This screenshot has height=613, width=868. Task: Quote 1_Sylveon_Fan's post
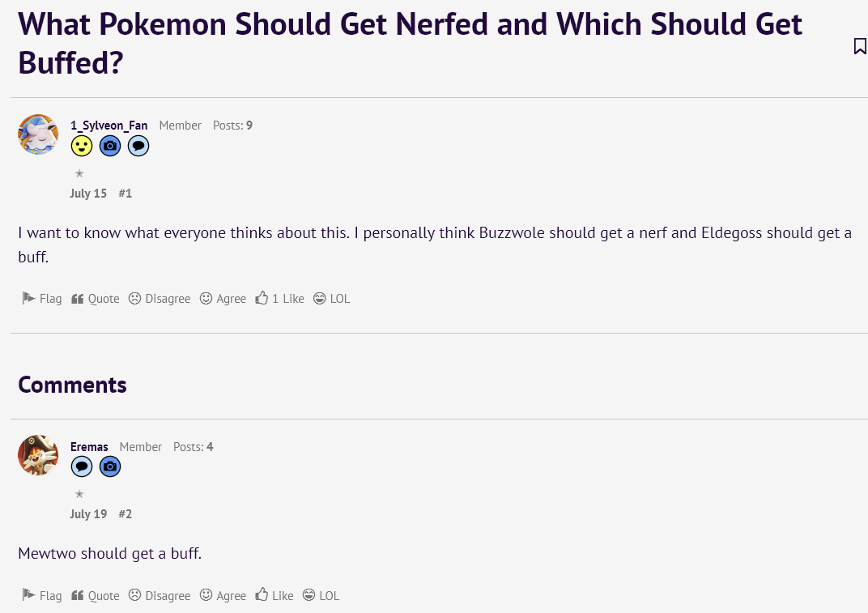point(96,299)
